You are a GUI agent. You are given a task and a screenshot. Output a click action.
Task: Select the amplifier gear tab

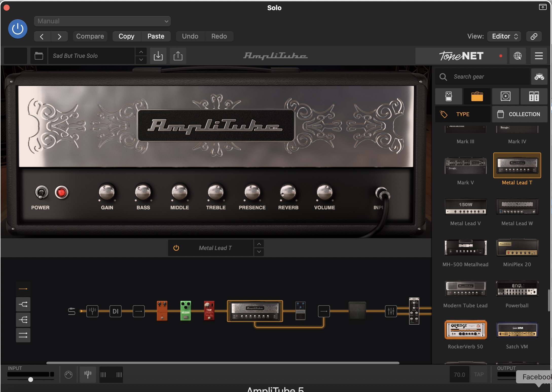click(477, 97)
